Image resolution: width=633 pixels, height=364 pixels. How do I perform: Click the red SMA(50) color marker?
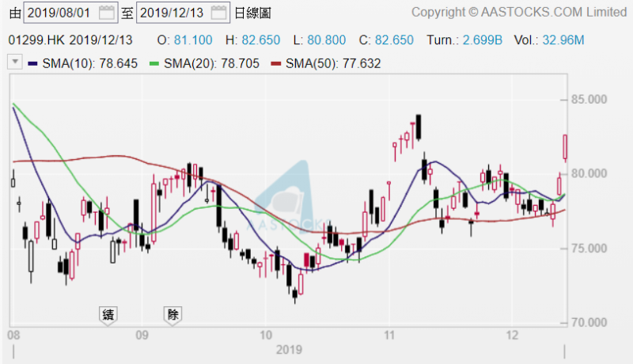[x=275, y=63]
